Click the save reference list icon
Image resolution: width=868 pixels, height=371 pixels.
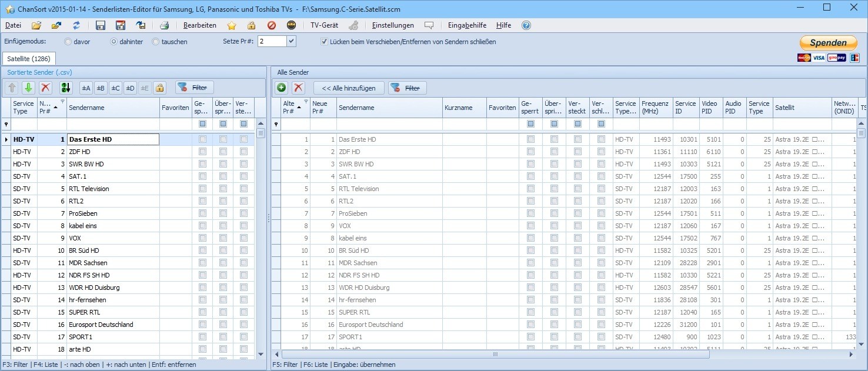[141, 25]
